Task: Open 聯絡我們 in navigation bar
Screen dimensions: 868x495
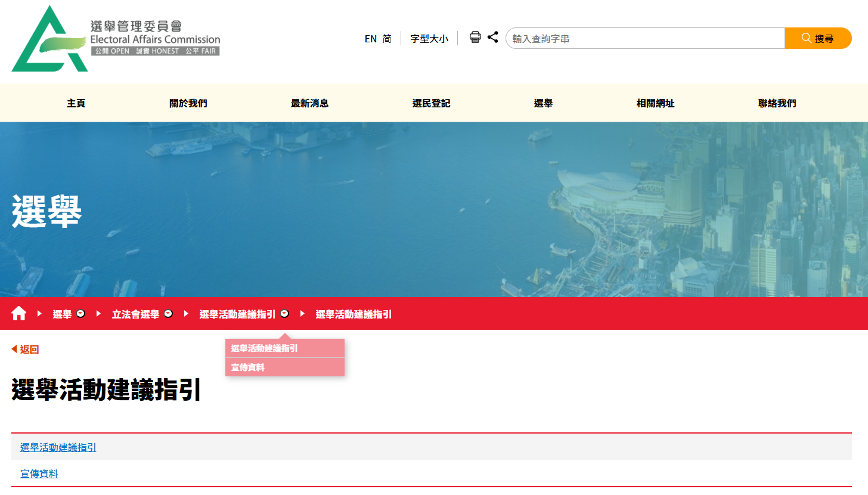Action: [x=777, y=103]
